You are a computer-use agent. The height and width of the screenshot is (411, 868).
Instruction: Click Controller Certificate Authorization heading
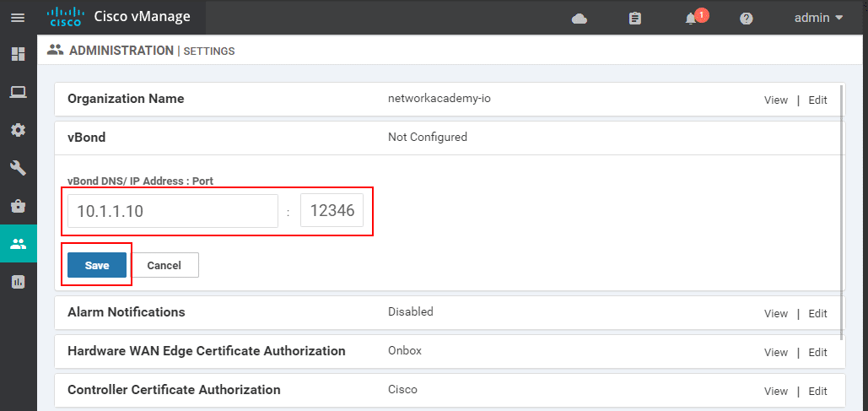tap(174, 389)
